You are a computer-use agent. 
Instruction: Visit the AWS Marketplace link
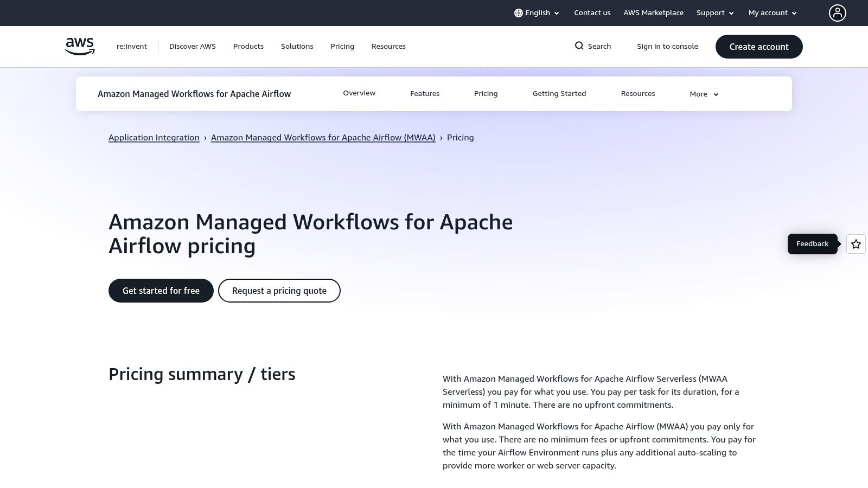(x=653, y=12)
